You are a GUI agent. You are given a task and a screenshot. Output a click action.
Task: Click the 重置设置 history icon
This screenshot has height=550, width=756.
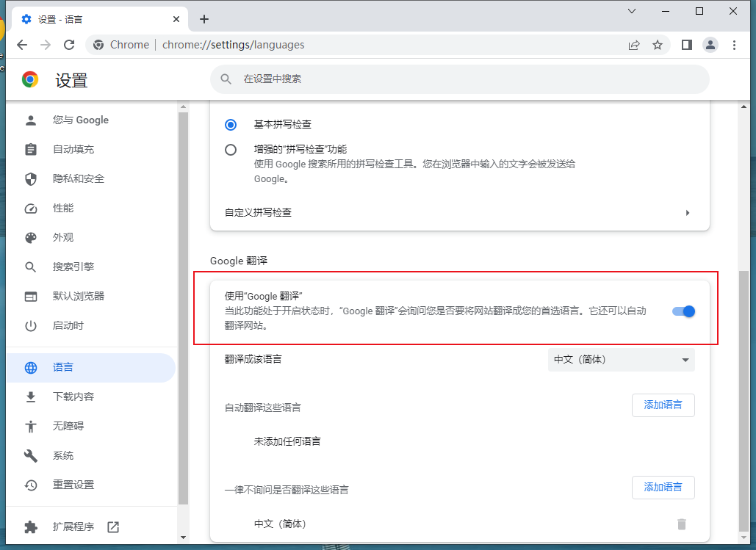(x=31, y=485)
